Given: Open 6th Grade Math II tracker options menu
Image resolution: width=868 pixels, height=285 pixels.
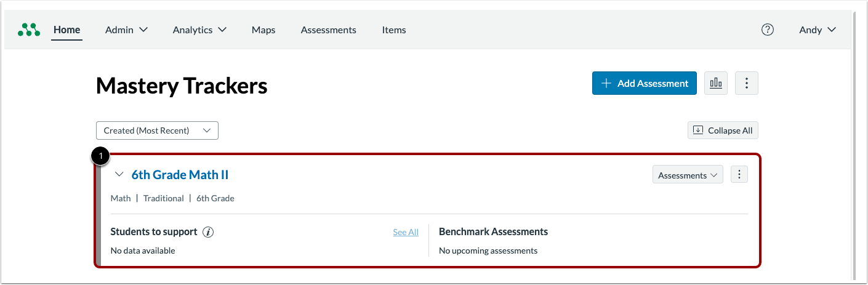Looking at the screenshot, I should [x=739, y=175].
